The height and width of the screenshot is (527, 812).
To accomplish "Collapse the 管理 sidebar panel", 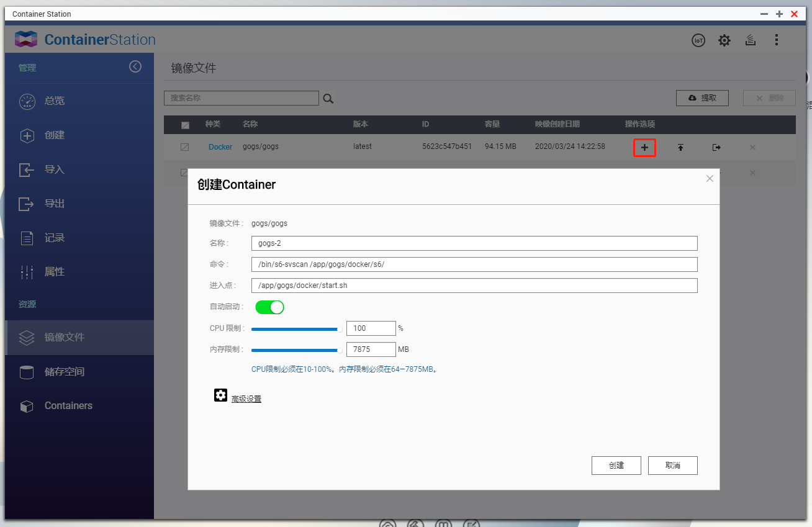I will (135, 66).
